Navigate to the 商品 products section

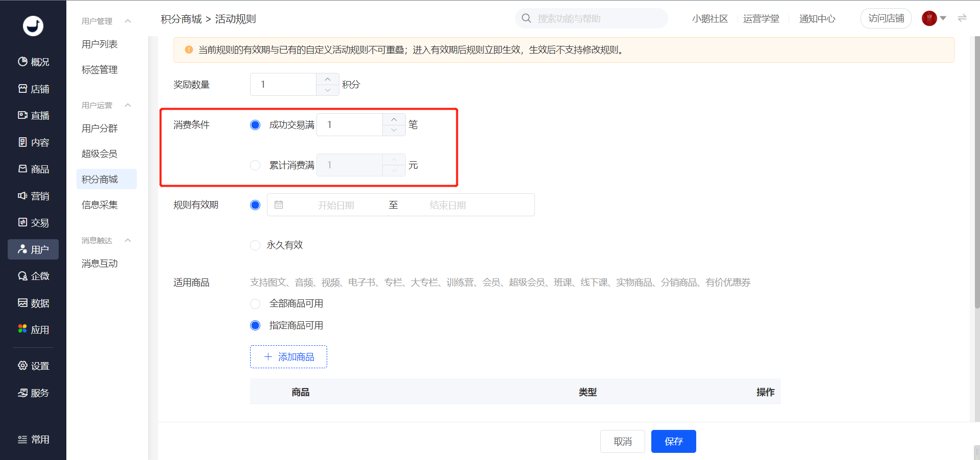tap(33, 169)
